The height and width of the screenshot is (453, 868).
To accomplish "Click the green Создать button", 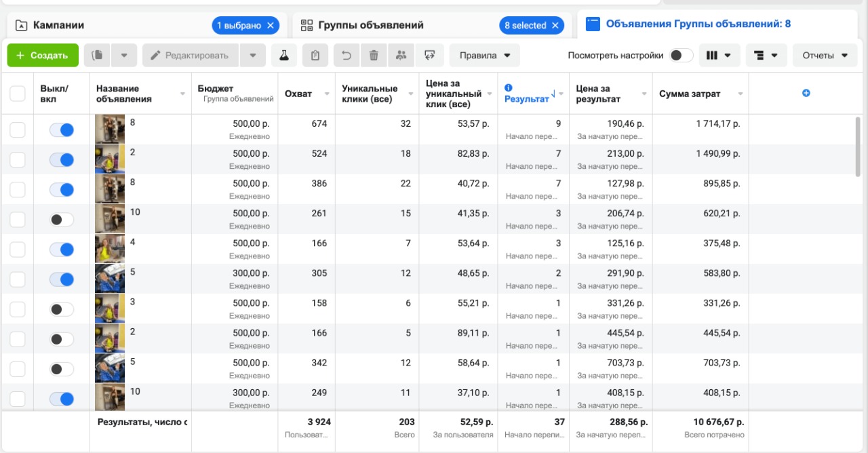I will [x=43, y=56].
